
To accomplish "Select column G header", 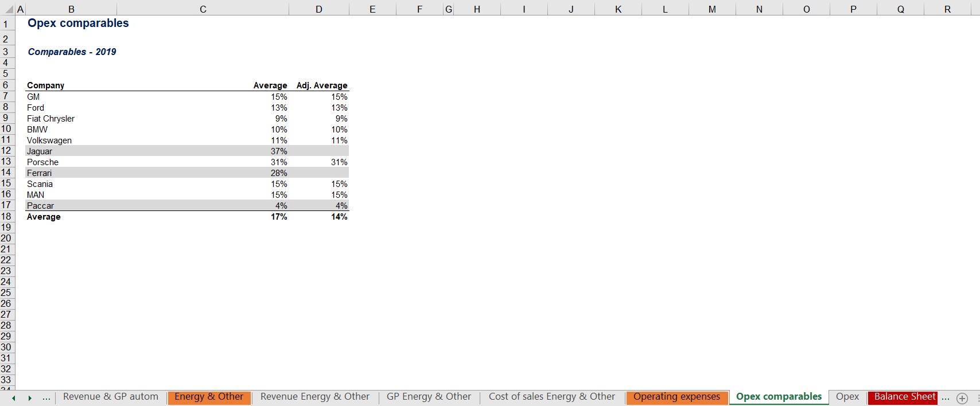I will tap(449, 9).
